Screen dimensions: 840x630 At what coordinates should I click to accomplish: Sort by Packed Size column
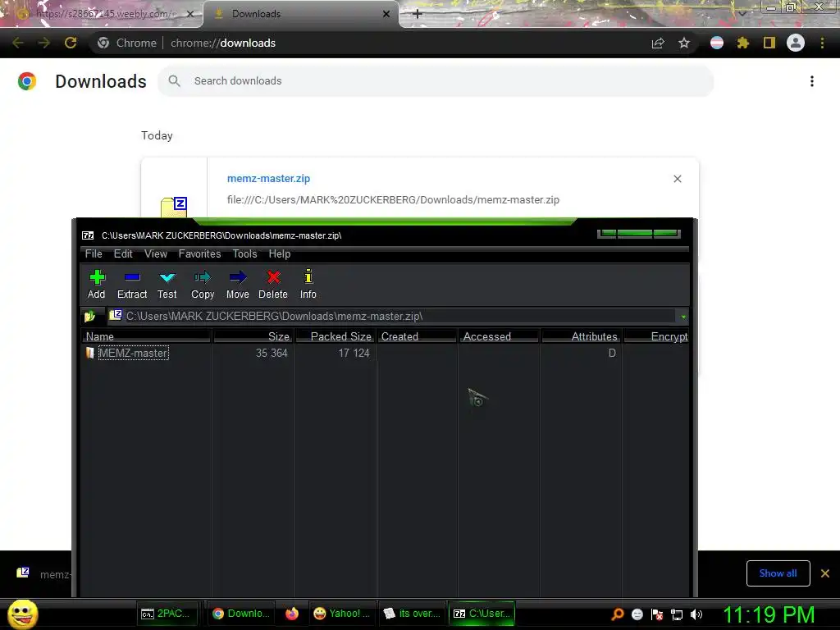[336, 336]
